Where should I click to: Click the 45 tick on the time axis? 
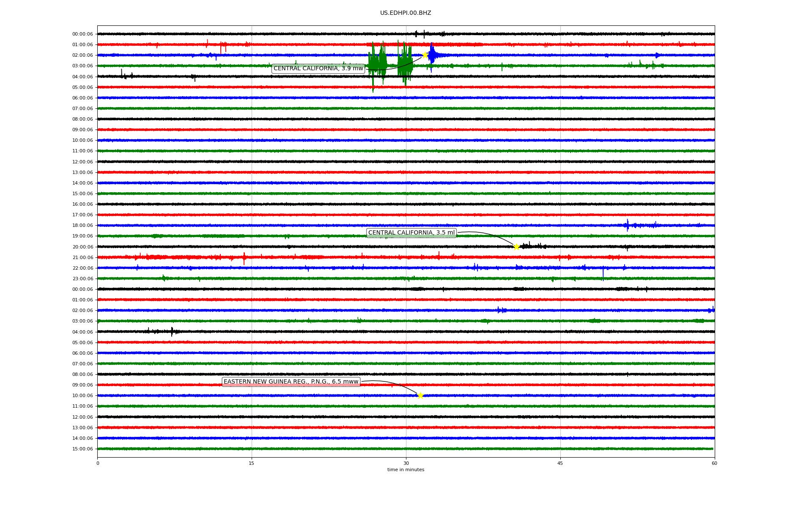point(560,463)
